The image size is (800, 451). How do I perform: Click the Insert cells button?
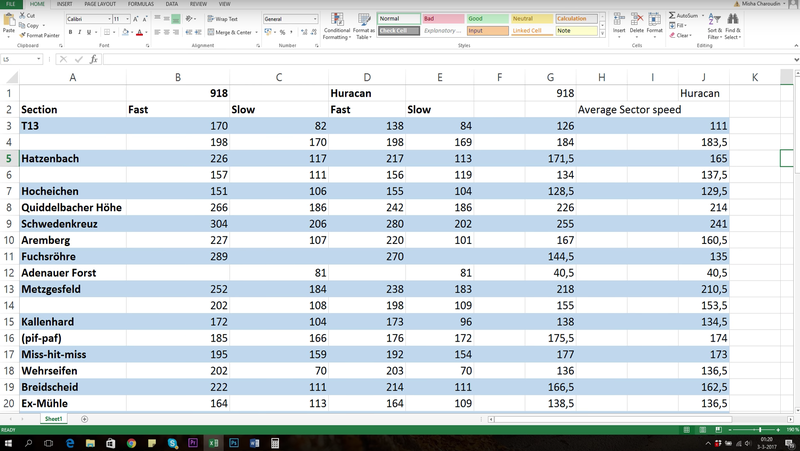point(619,26)
